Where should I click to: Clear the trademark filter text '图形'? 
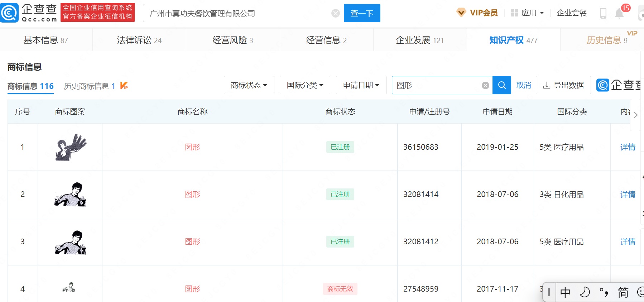(x=485, y=85)
